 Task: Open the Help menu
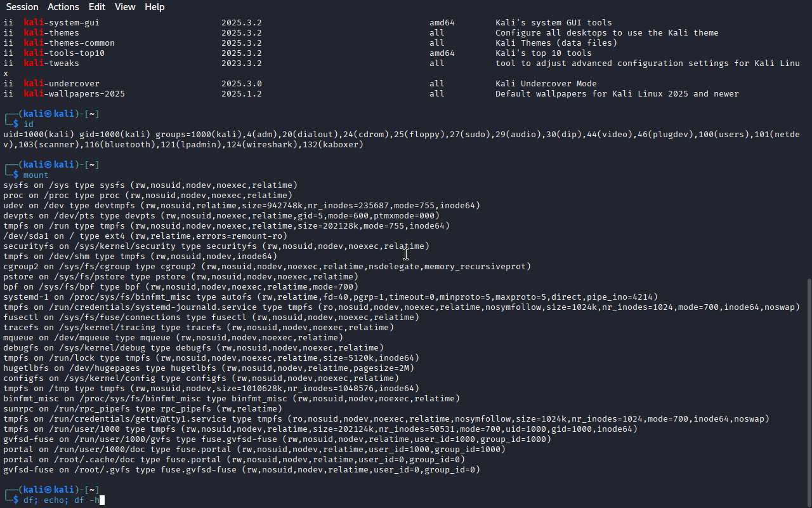coord(154,7)
